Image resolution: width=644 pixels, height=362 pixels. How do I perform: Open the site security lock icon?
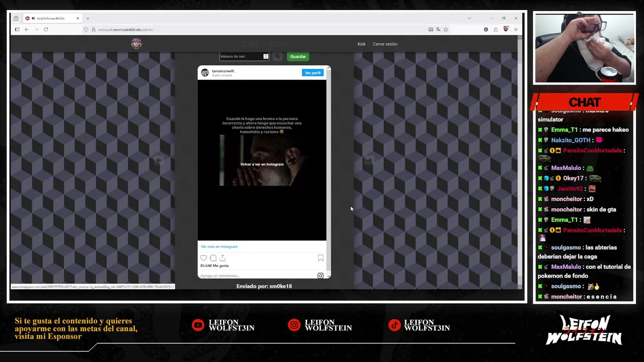click(93, 30)
